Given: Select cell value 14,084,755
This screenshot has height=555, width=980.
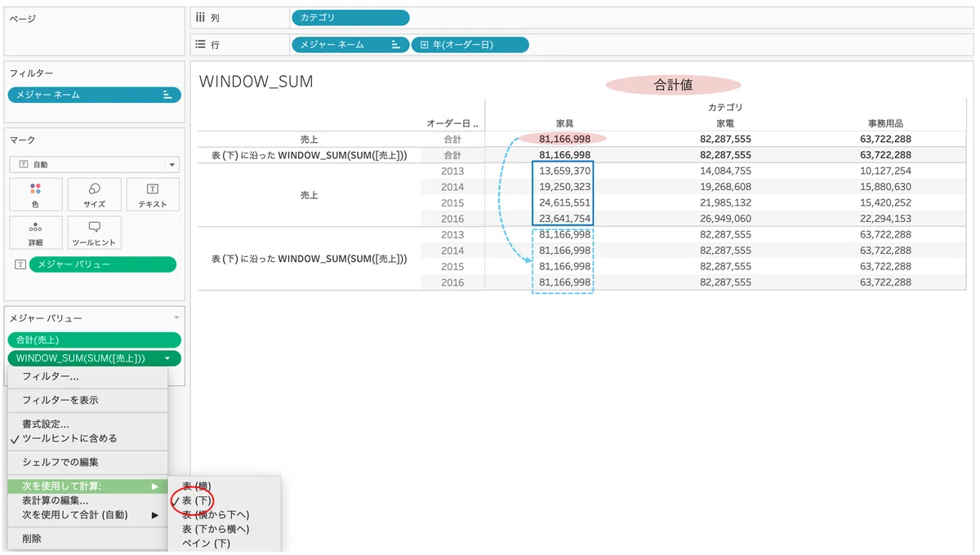Looking at the screenshot, I should [x=725, y=171].
